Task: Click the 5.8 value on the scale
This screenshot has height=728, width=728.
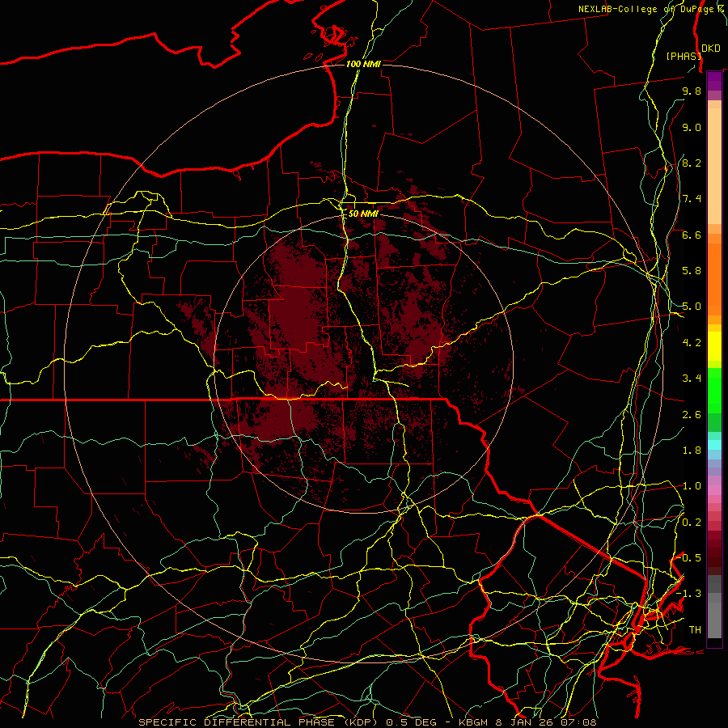Action: 692,271
